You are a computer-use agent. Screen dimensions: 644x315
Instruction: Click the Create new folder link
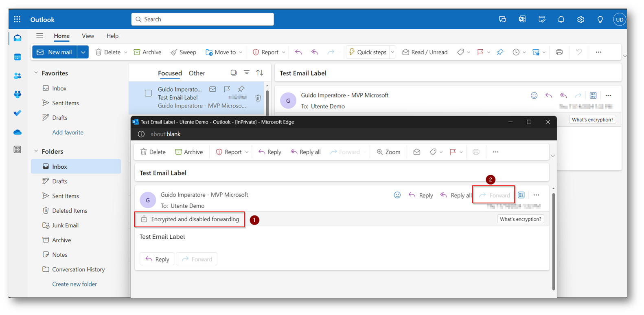(x=74, y=284)
